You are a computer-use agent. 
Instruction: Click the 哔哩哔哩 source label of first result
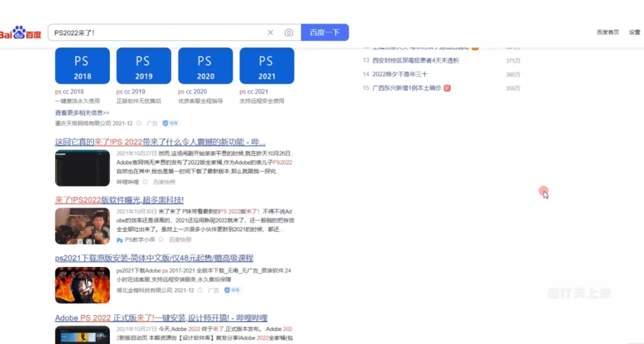tap(128, 182)
